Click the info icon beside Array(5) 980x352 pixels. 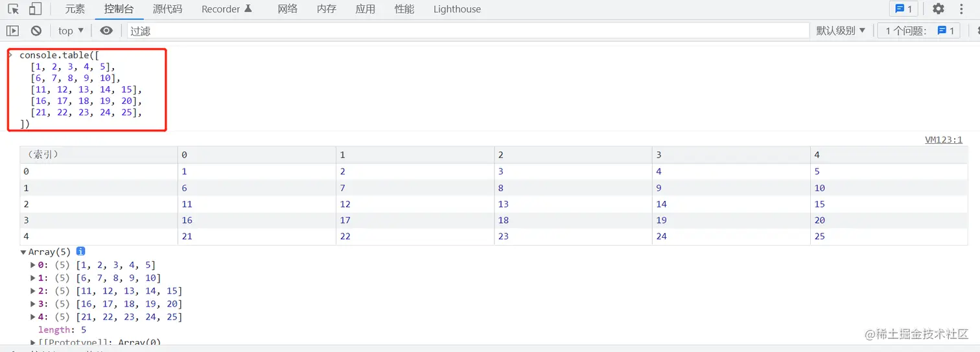(x=81, y=252)
